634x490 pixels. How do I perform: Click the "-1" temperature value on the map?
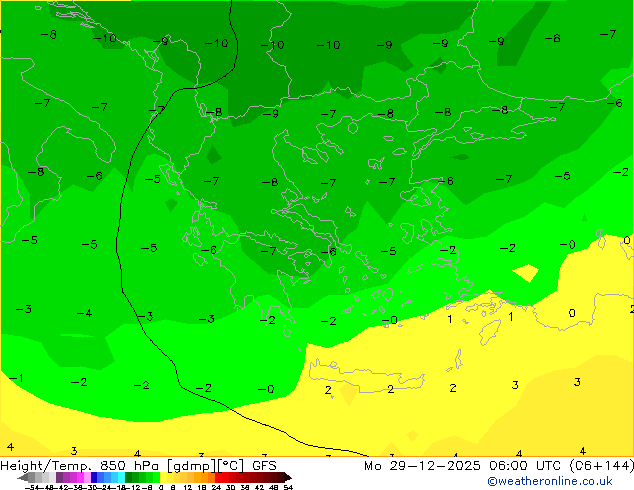[17, 378]
